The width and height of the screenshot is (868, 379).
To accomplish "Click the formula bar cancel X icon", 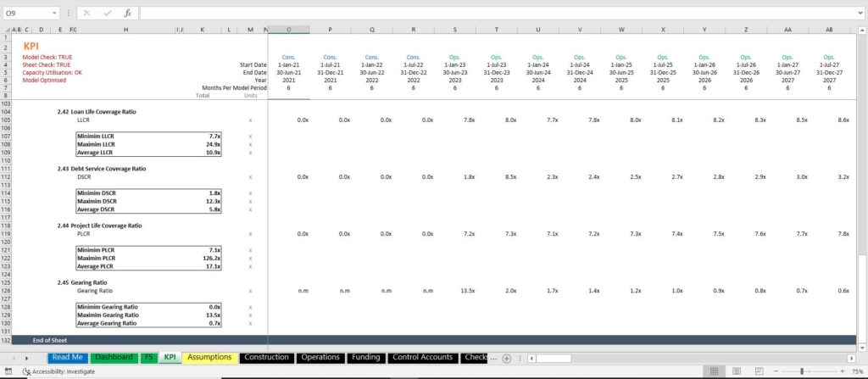I will [87, 13].
